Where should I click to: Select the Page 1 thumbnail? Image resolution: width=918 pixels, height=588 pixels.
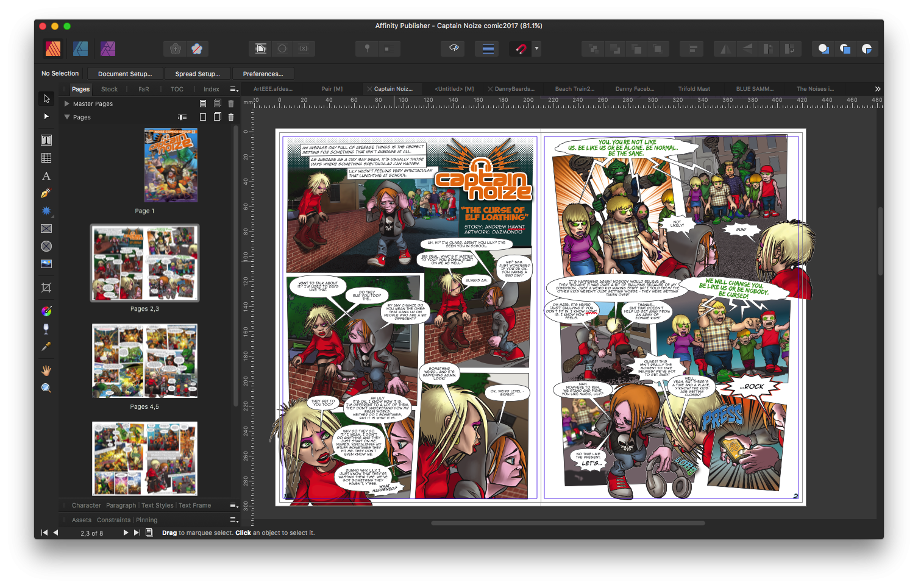click(x=171, y=165)
